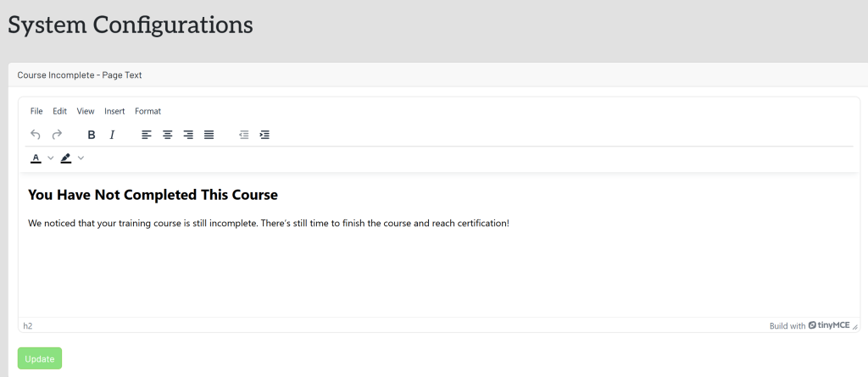Open the File menu
Screen dimensions: 868x377
pos(36,111)
